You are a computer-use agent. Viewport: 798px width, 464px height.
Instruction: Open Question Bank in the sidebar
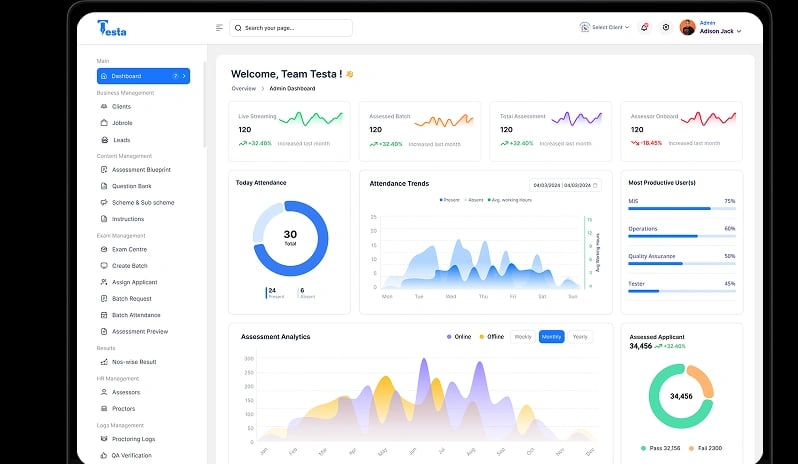coord(131,186)
